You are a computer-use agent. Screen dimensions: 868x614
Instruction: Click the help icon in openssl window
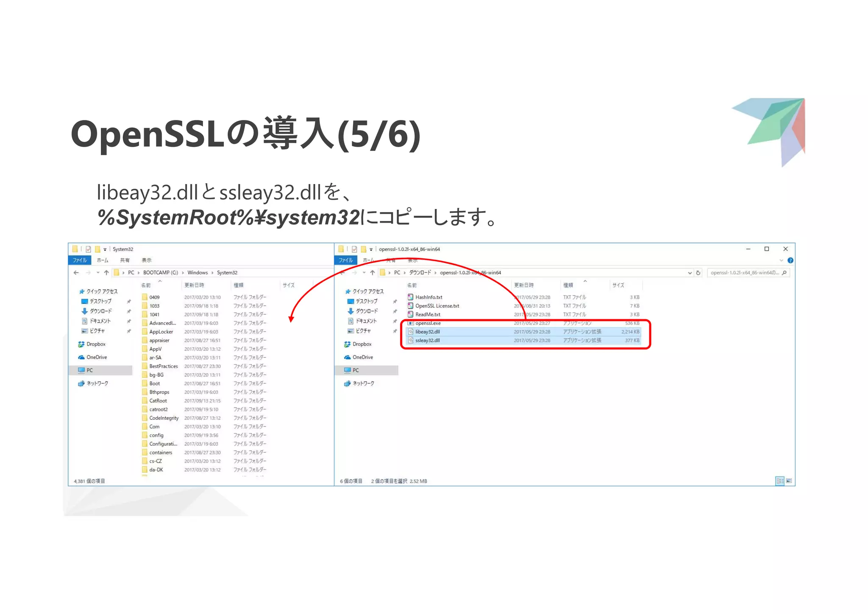tap(790, 260)
